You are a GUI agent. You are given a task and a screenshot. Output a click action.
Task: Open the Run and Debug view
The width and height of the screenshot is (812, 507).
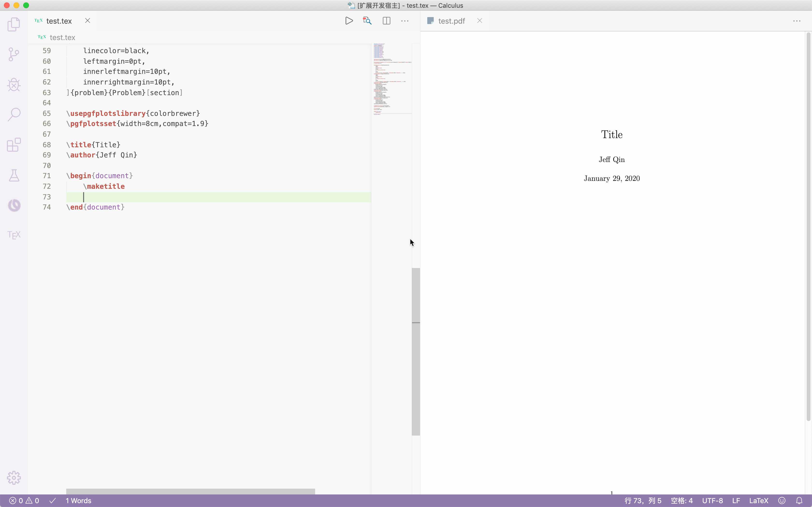14,84
